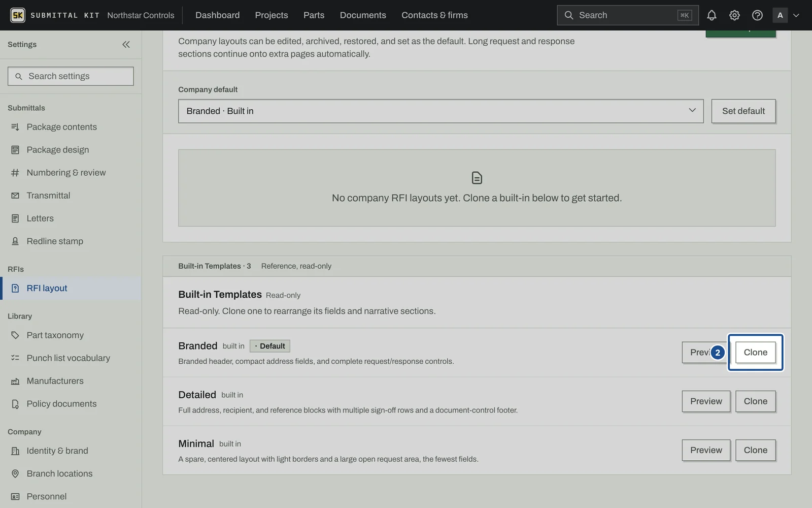Viewport: 812px width, 508px height.
Task: Click the Personnel ID card icon
Action: pyautogui.click(x=15, y=496)
